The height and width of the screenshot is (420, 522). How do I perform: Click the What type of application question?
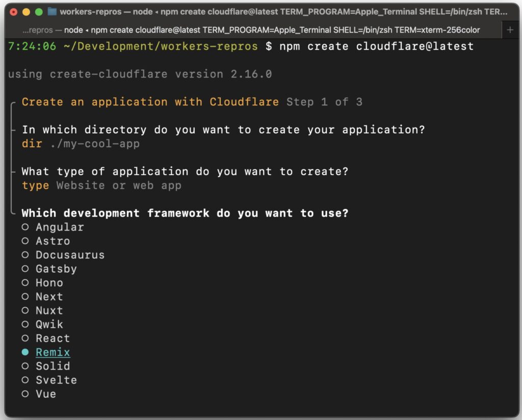185,171
